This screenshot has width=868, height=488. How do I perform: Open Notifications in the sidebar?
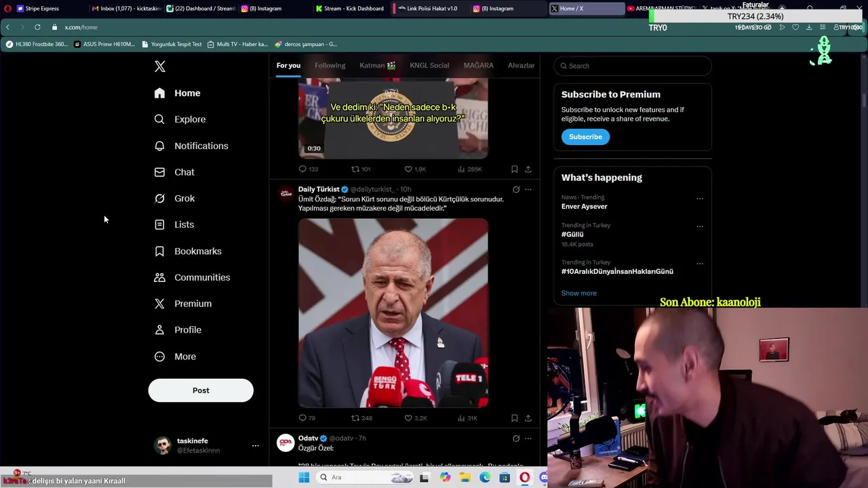191,146
